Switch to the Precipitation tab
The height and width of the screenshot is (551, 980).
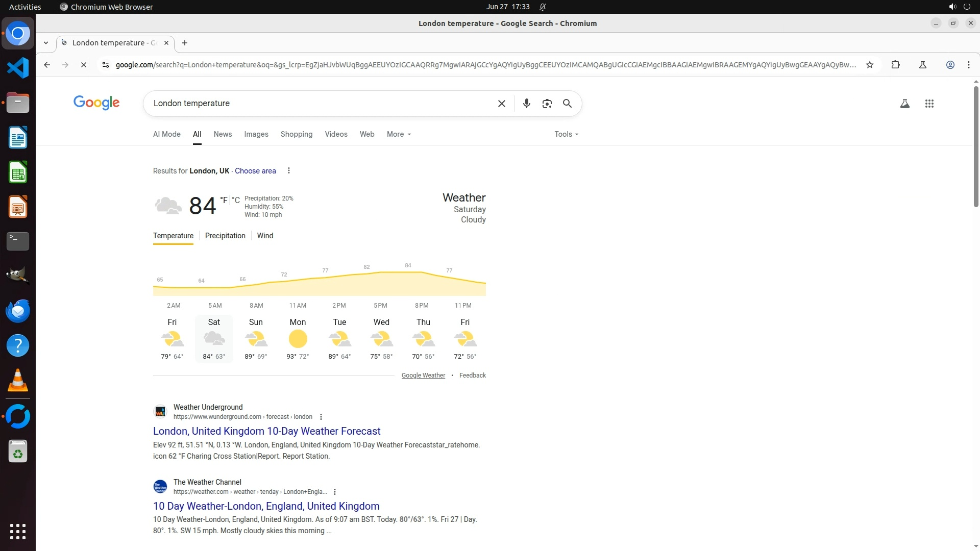(225, 236)
